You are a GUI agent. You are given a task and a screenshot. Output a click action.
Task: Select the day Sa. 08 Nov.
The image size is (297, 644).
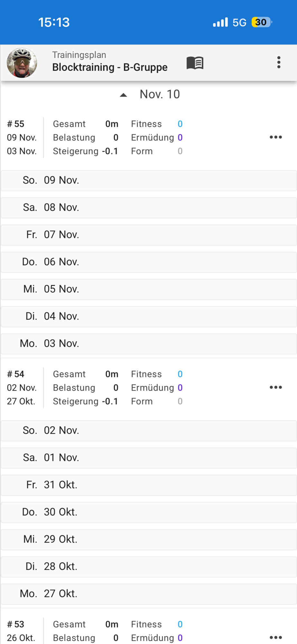coord(149,208)
